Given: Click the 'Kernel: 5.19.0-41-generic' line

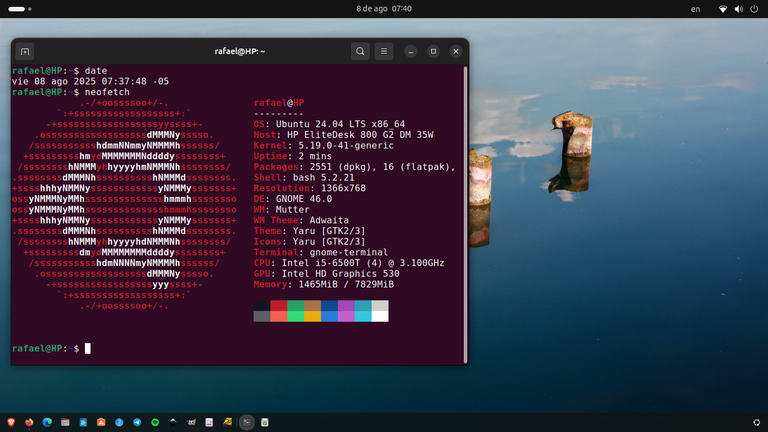Looking at the screenshot, I should pos(323,145).
